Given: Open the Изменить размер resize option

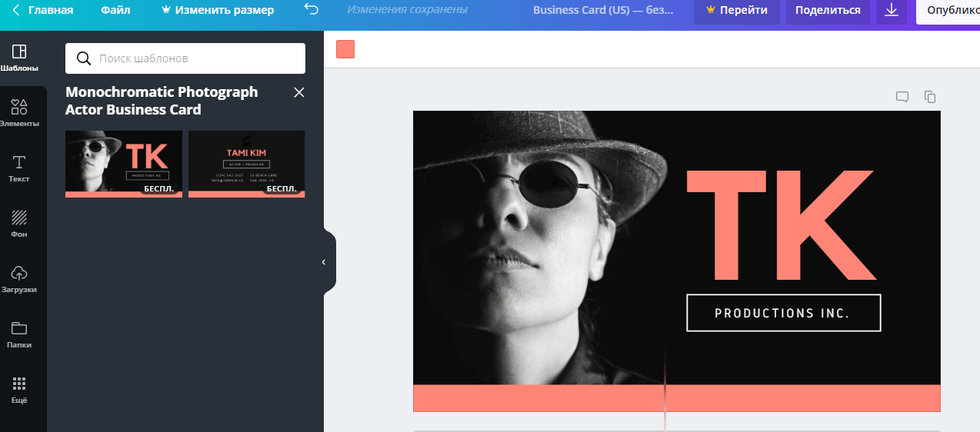Looking at the screenshot, I should (x=218, y=10).
